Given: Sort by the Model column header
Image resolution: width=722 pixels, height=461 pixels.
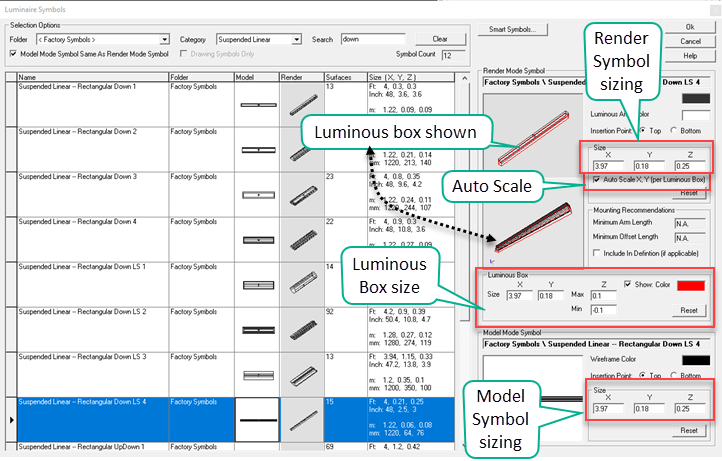Looking at the screenshot, I should pos(256,77).
